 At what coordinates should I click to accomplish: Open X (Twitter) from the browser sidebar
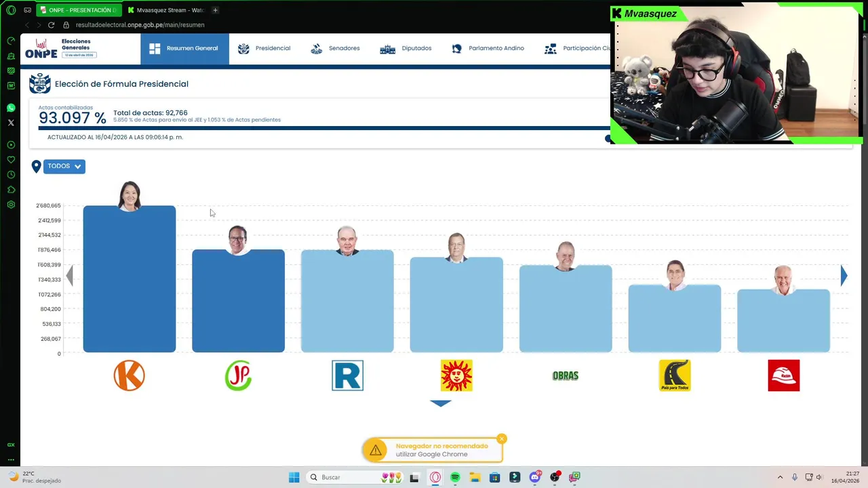[11, 123]
